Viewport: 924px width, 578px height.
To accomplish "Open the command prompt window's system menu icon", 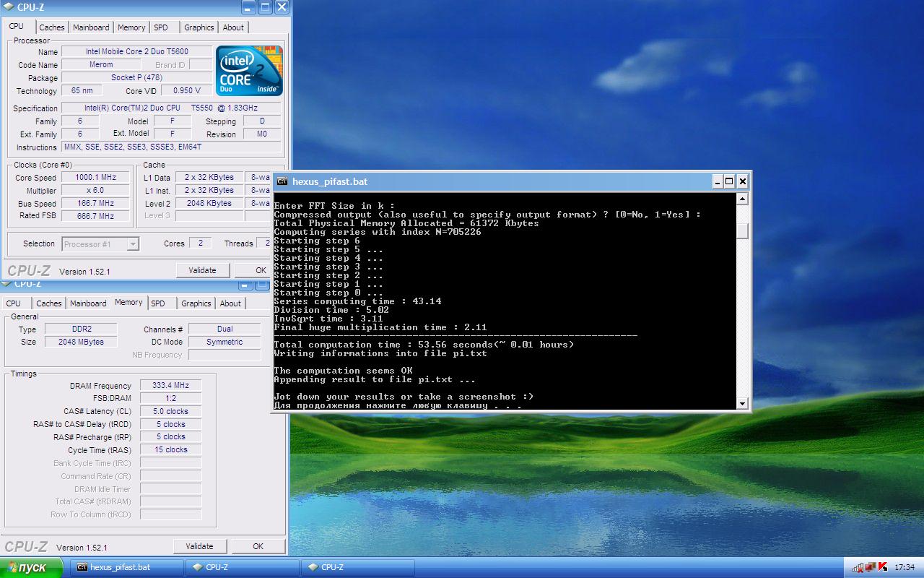I will (282, 181).
